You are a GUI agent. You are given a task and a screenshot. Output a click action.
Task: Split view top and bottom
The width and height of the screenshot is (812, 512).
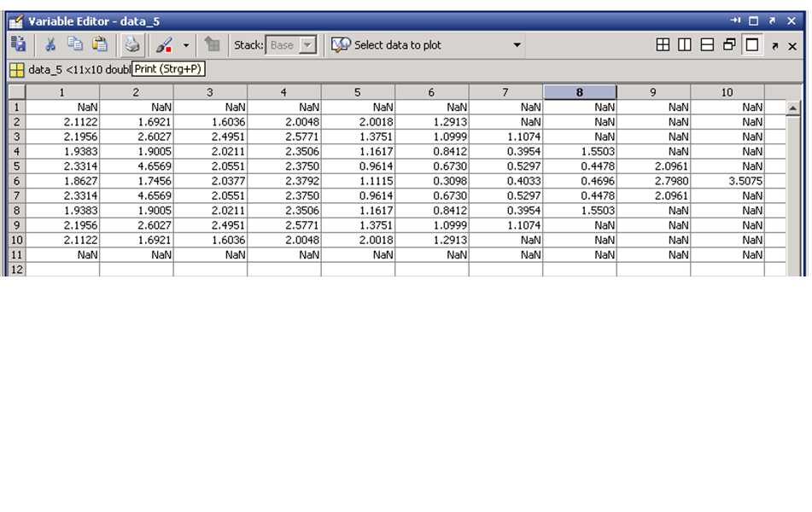click(707, 45)
